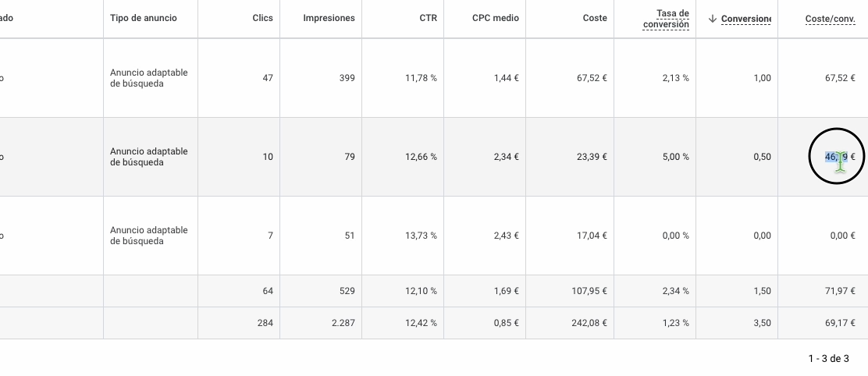This screenshot has height=376, width=868.
Task: Sort by Coste column header
Action: [595, 18]
